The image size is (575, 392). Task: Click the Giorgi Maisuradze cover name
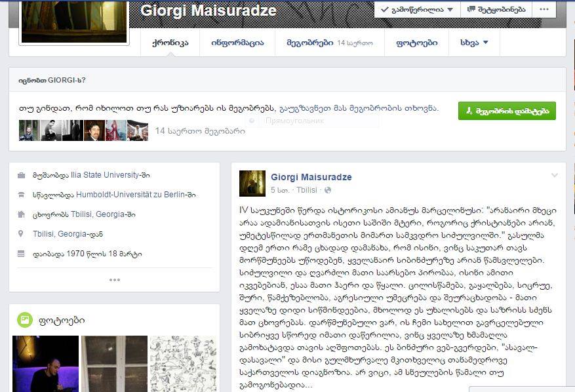tap(208, 10)
